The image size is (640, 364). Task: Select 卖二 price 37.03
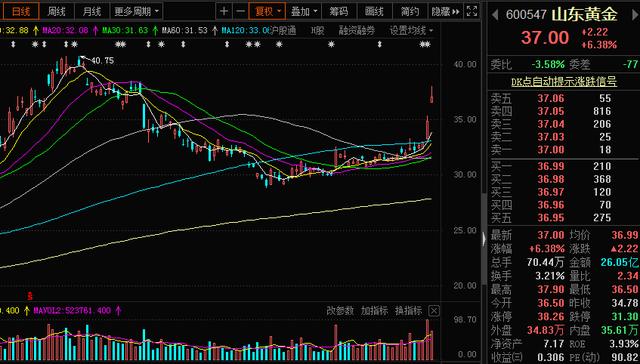point(551,137)
